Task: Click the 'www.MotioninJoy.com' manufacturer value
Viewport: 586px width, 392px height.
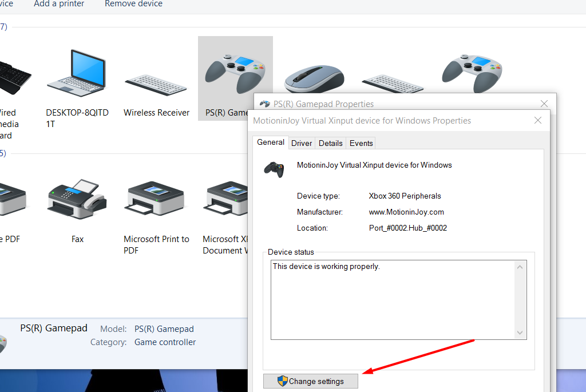Action: [406, 212]
